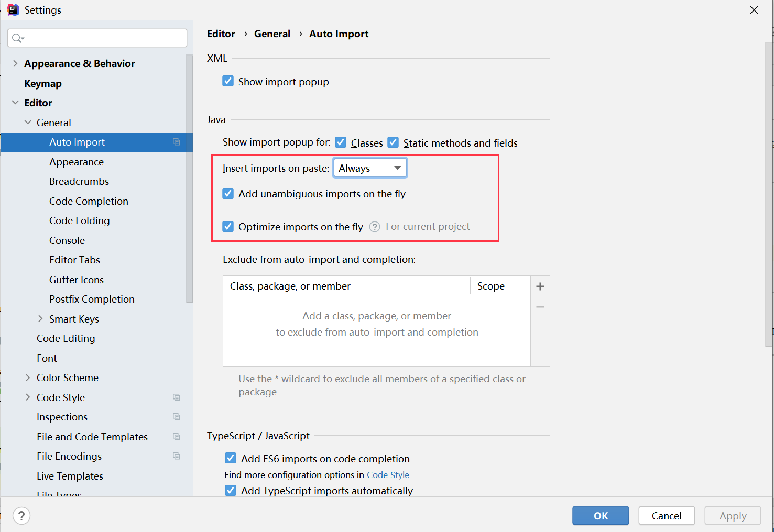774x532 pixels.
Task: Open the Code Completion settings page
Action: coord(89,201)
